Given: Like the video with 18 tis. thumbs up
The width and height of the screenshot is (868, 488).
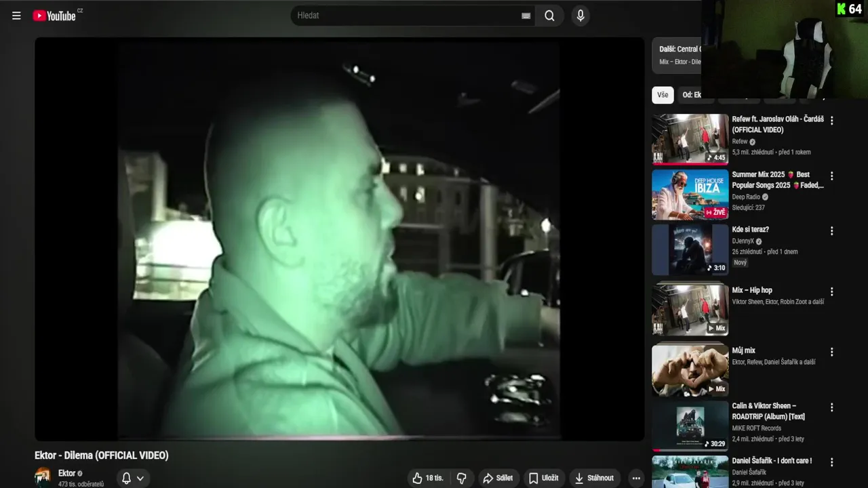Looking at the screenshot, I should (x=427, y=478).
